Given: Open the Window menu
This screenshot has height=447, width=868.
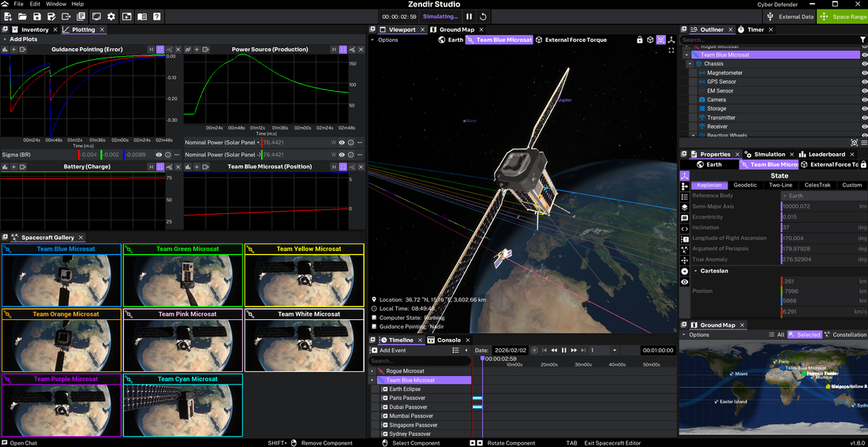Looking at the screenshot, I should (55, 4).
